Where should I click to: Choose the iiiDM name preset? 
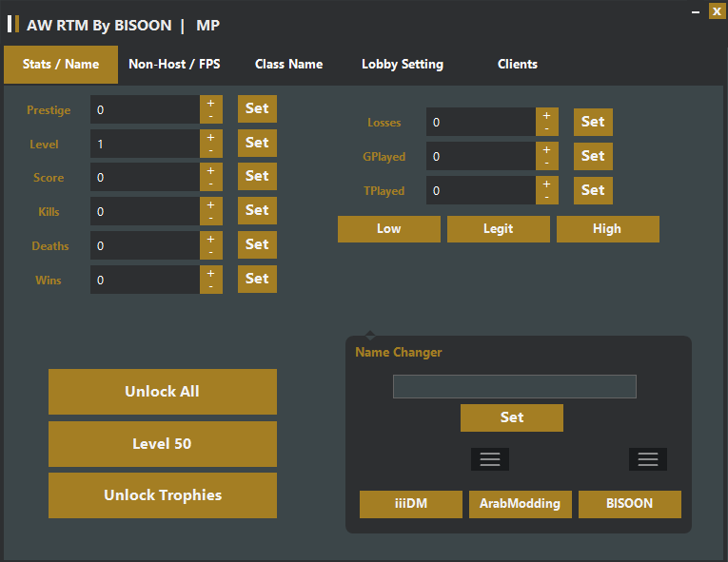click(x=411, y=504)
